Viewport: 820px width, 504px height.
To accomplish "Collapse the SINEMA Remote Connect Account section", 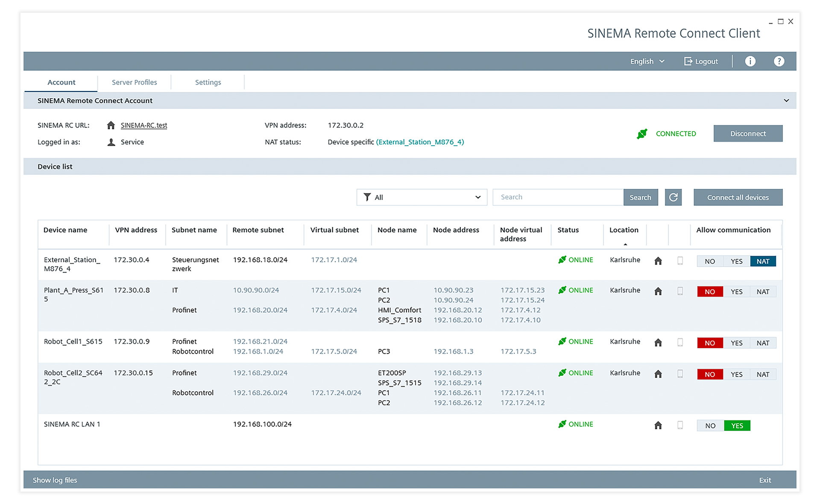I will pyautogui.click(x=786, y=101).
